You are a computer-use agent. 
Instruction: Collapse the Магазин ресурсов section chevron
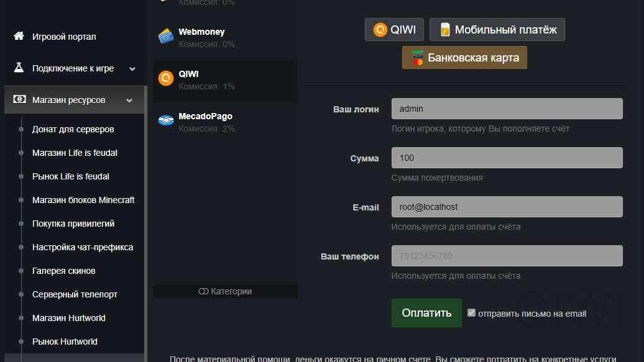pyautogui.click(x=129, y=101)
